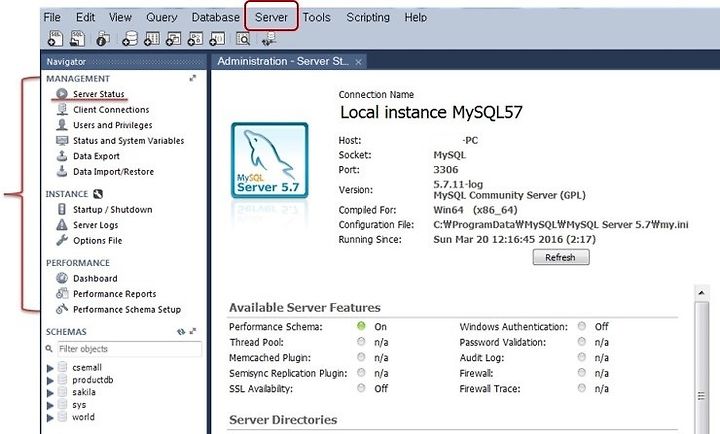The height and width of the screenshot is (434, 720).
Task: Expand the productdb schema
Action: pos(50,380)
